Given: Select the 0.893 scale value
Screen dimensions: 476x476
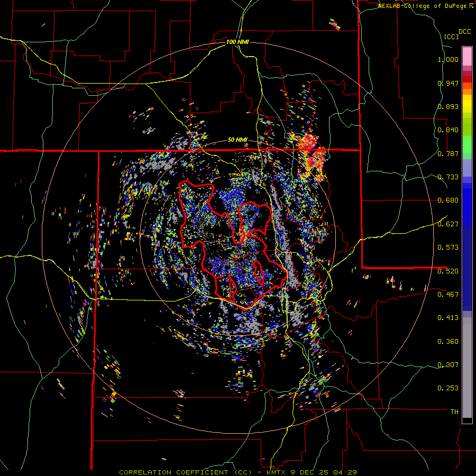Looking at the screenshot, I should (448, 106).
